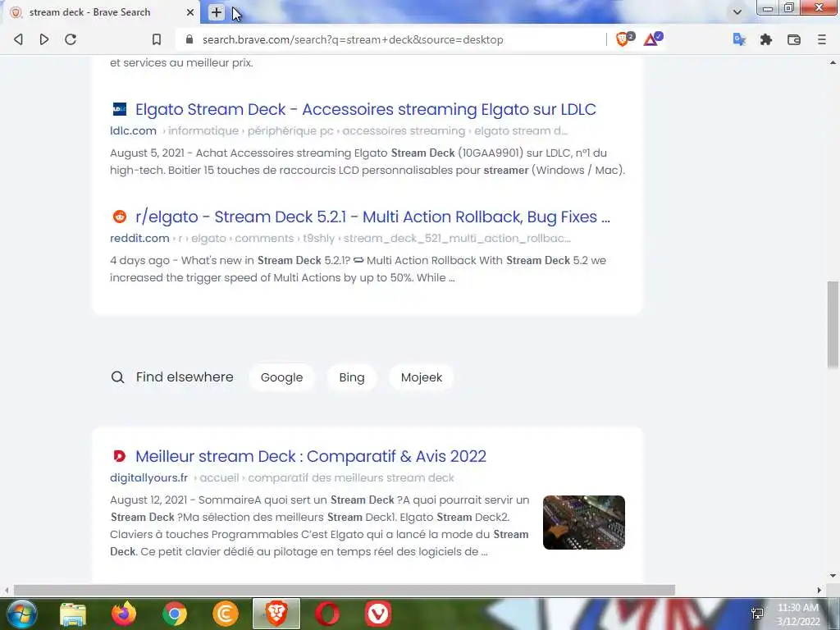Viewport: 840px width, 630px height.
Task: Launch Opera from the taskbar
Action: click(x=326, y=614)
